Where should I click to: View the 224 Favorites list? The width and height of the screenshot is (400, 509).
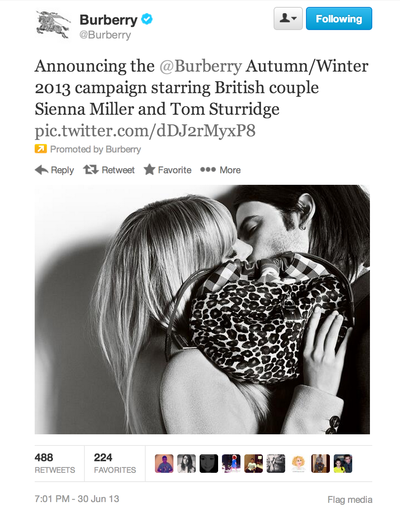(115, 463)
